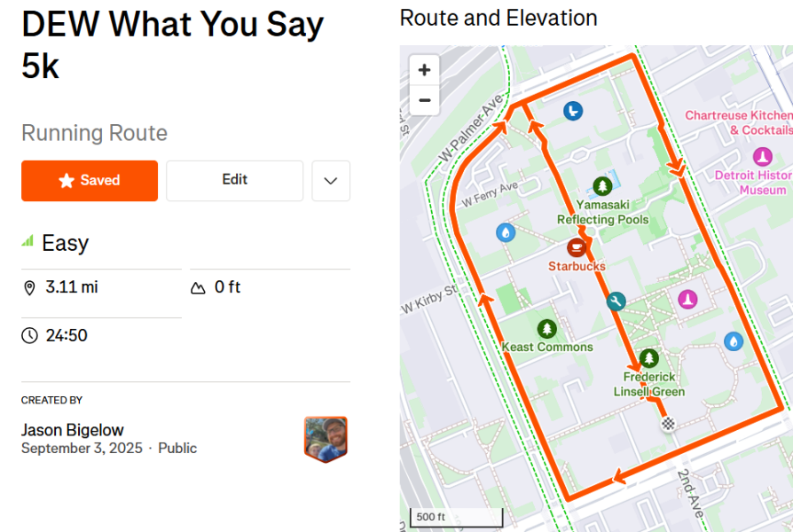Click the pink monument marker on campus
The image size is (793, 532).
687,299
